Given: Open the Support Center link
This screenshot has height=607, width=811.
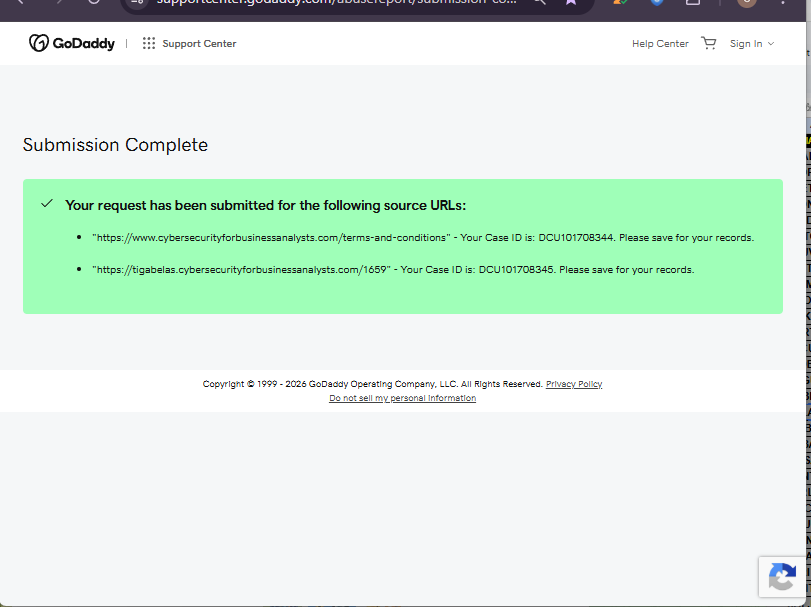Looking at the screenshot, I should click(x=199, y=44).
